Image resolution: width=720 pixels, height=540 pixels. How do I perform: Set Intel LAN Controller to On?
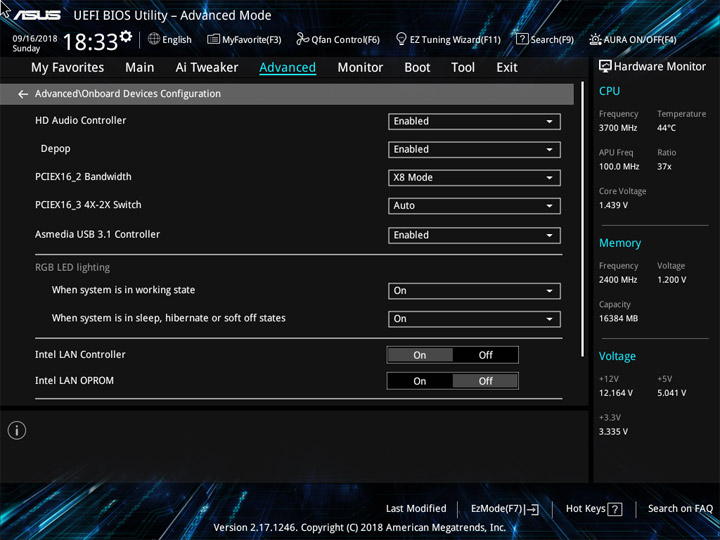420,355
